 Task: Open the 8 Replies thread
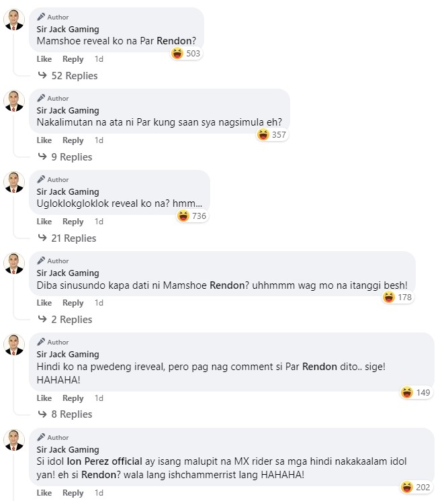pos(71,414)
